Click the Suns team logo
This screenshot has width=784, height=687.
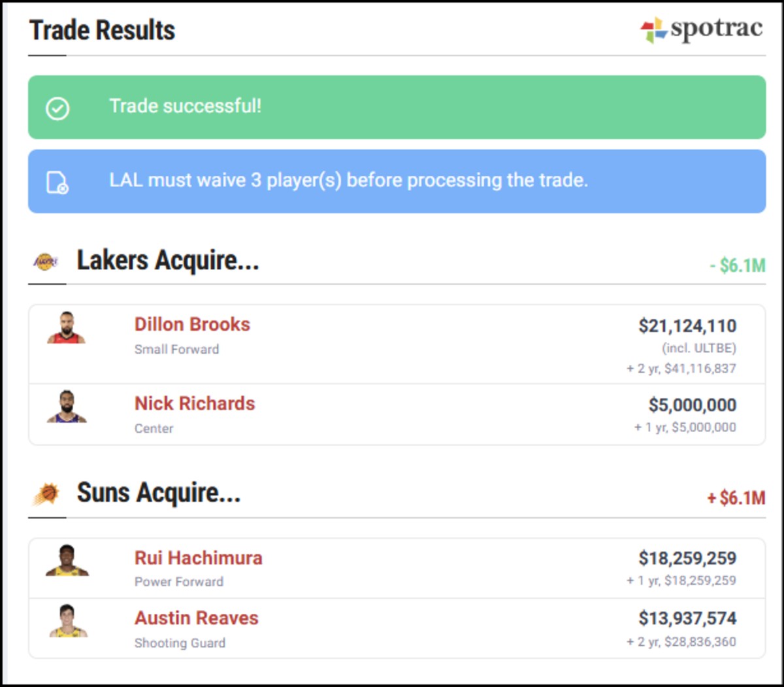point(46,494)
